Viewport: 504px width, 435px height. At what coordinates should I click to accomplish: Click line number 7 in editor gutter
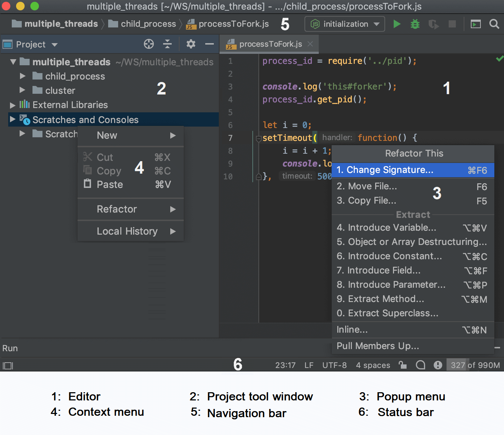230,138
